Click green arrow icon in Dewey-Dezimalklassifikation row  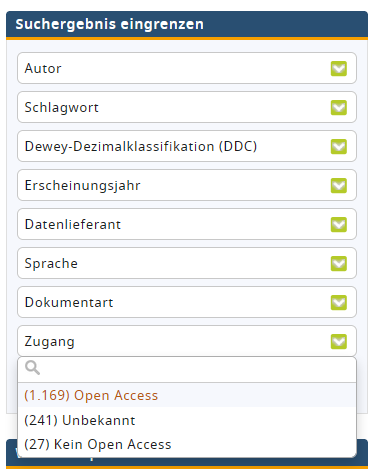click(339, 146)
